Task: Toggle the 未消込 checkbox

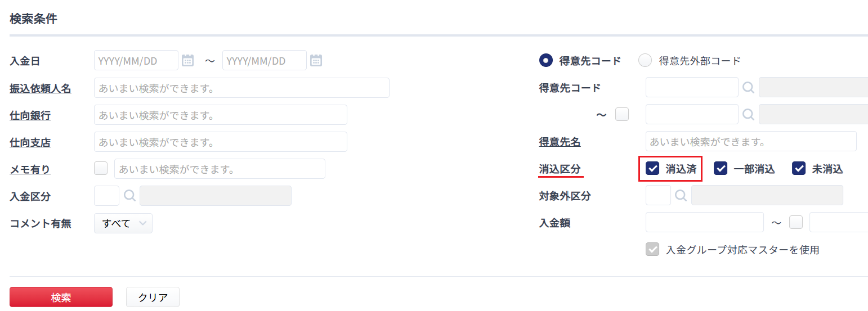Action: 799,168
